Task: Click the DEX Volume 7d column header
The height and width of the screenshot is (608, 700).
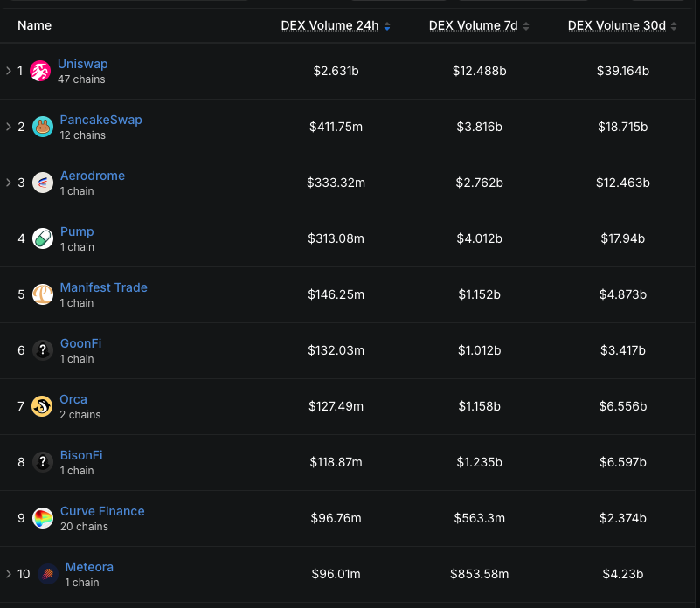Action: (473, 26)
